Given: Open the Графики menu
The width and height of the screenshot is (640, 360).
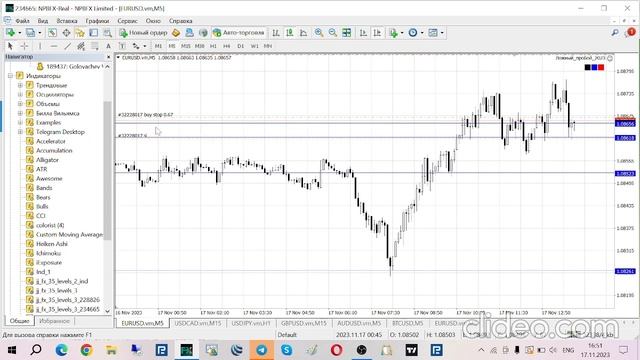Looking at the screenshot, I should (97, 21).
